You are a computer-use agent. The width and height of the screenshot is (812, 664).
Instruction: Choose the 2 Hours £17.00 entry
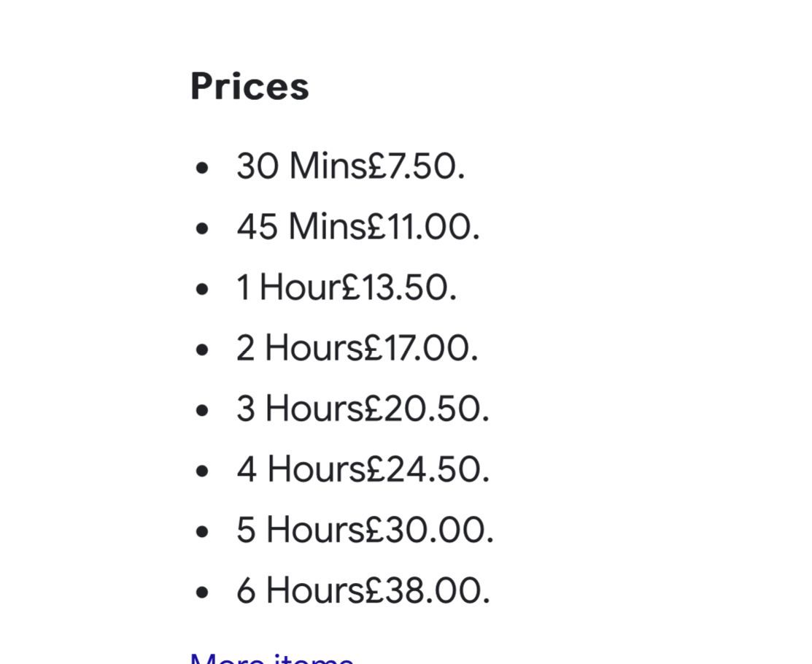[357, 348]
